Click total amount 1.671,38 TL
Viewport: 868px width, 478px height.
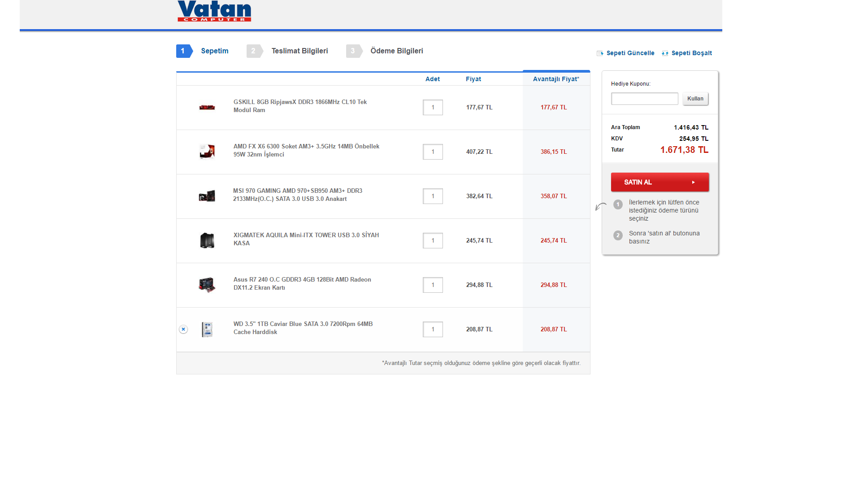pos(684,150)
